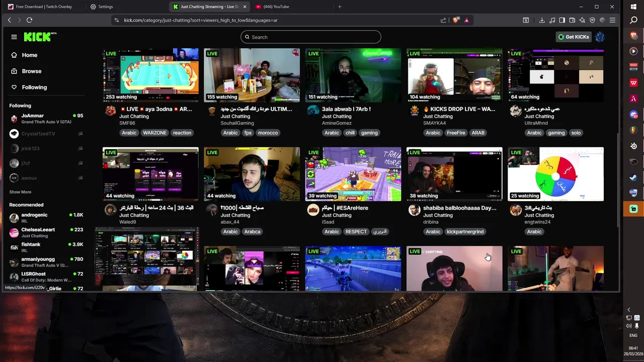Click the KICK logo
The image size is (644, 362).
point(40,37)
